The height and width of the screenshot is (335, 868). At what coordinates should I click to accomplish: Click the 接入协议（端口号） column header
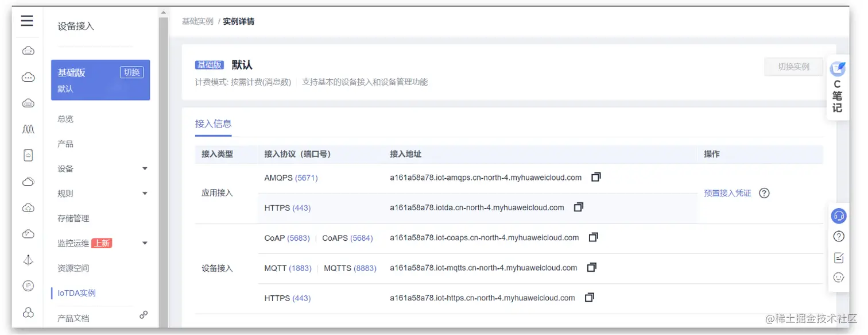click(297, 154)
